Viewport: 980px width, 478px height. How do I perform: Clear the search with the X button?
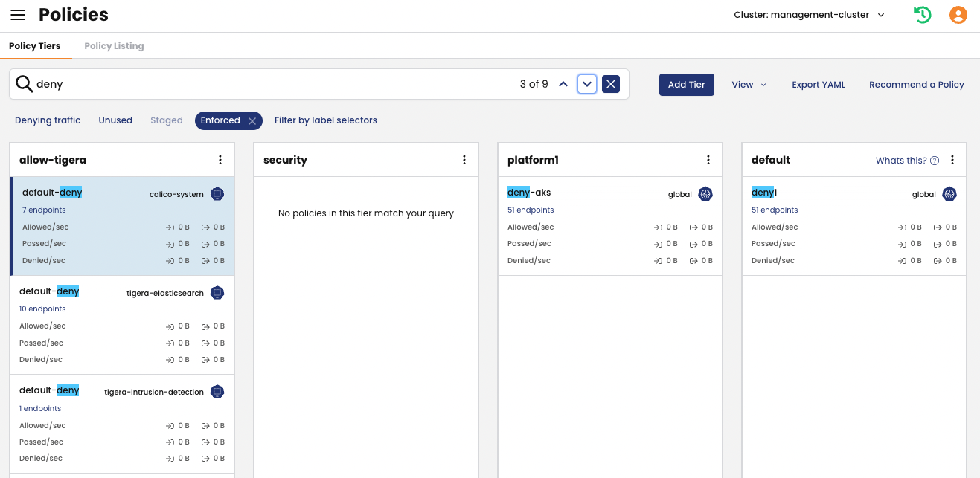pos(611,84)
